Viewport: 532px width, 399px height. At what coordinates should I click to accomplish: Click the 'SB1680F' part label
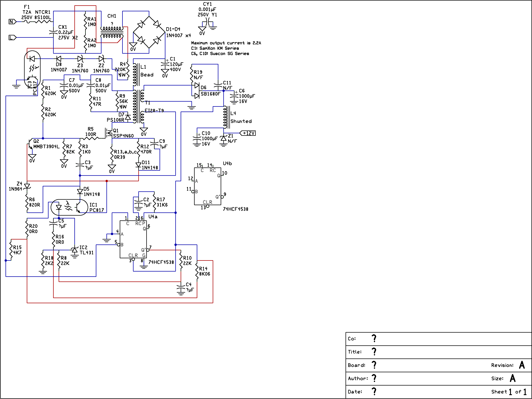pos(211,94)
